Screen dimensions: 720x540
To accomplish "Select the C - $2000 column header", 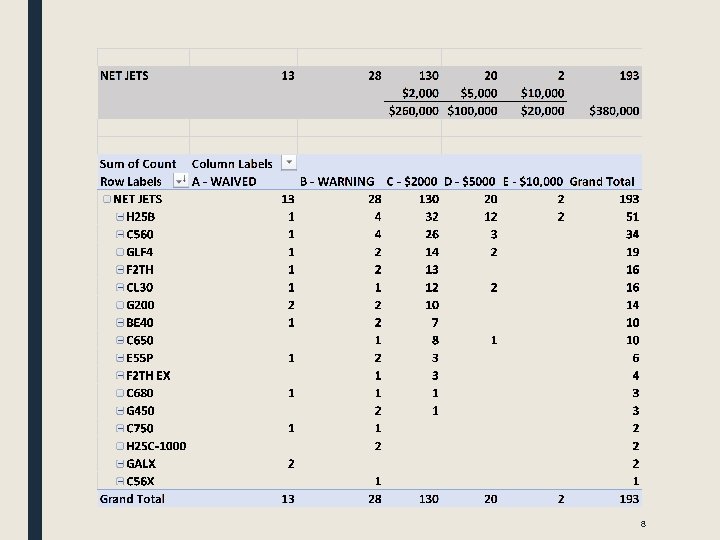I will pos(412,182).
